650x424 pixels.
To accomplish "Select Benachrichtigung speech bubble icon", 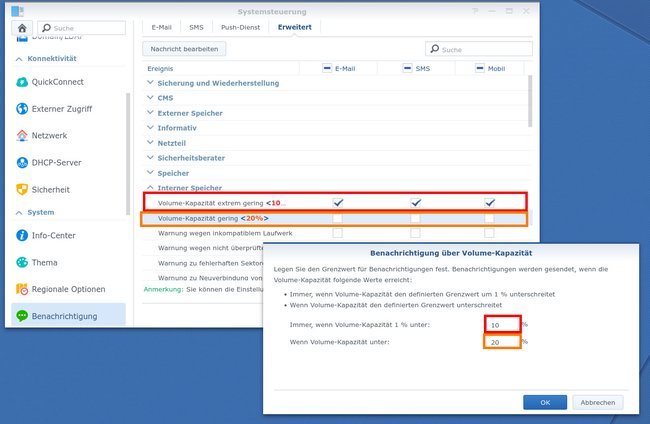I will pos(22,316).
